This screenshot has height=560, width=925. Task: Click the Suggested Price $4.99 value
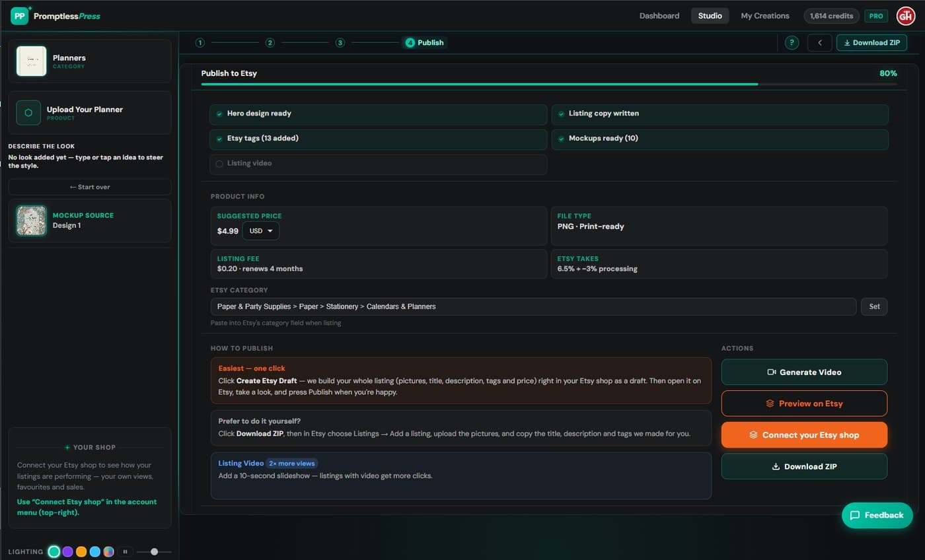pyautogui.click(x=228, y=231)
